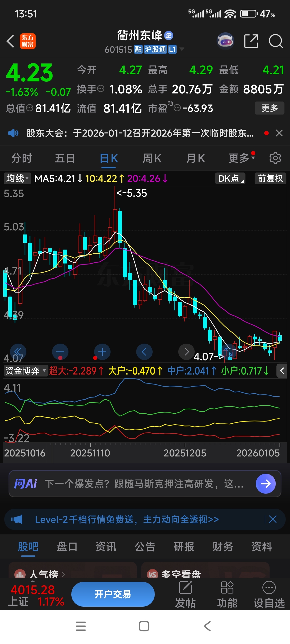Select the 日K chart tab

109,158
